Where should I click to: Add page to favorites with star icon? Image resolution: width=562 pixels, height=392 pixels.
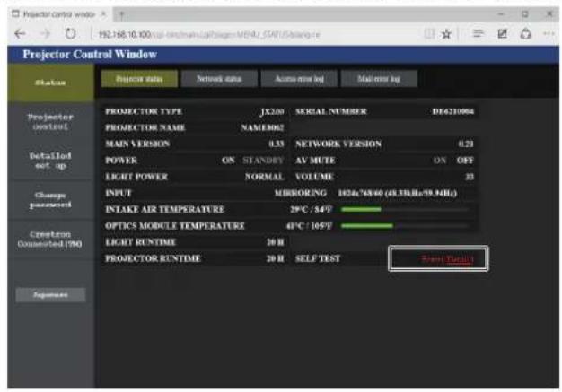(x=446, y=34)
